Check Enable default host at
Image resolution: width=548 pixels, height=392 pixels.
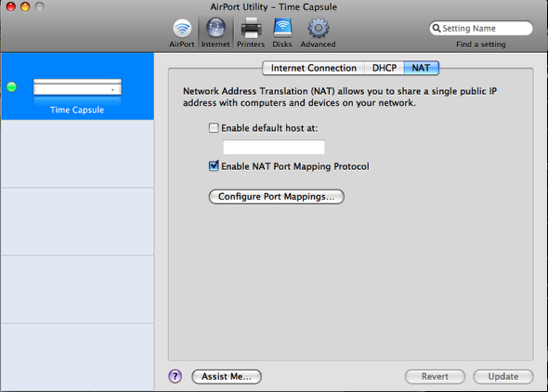[x=214, y=128]
